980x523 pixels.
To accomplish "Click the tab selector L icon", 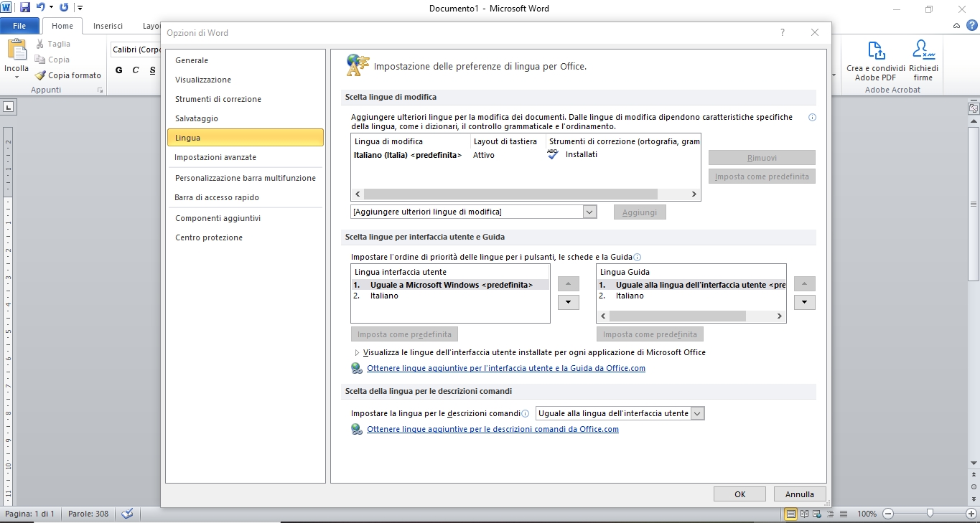I will [x=9, y=108].
